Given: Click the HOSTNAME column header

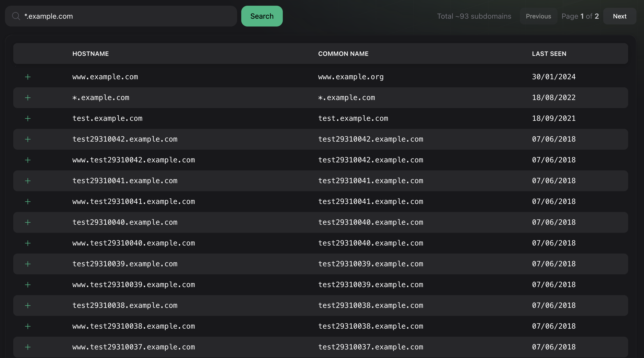Looking at the screenshot, I should click(90, 54).
